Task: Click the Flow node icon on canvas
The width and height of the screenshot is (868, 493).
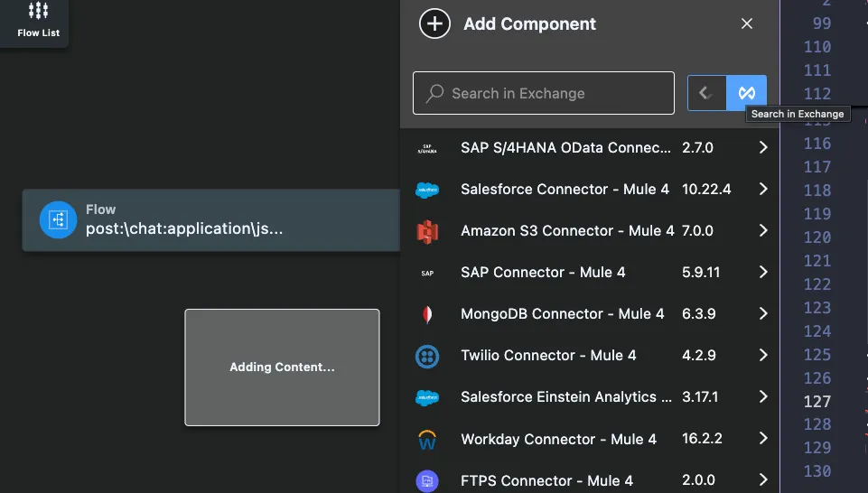Action: (x=58, y=219)
